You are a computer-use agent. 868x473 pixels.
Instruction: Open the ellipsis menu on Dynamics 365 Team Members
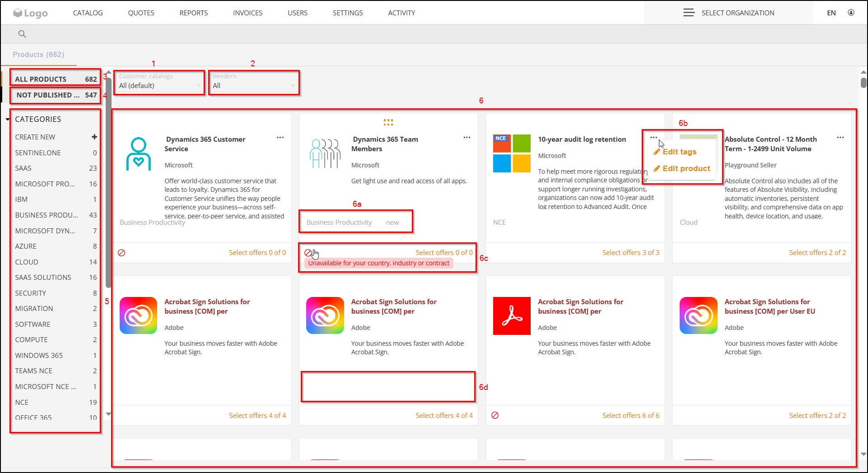click(x=467, y=138)
